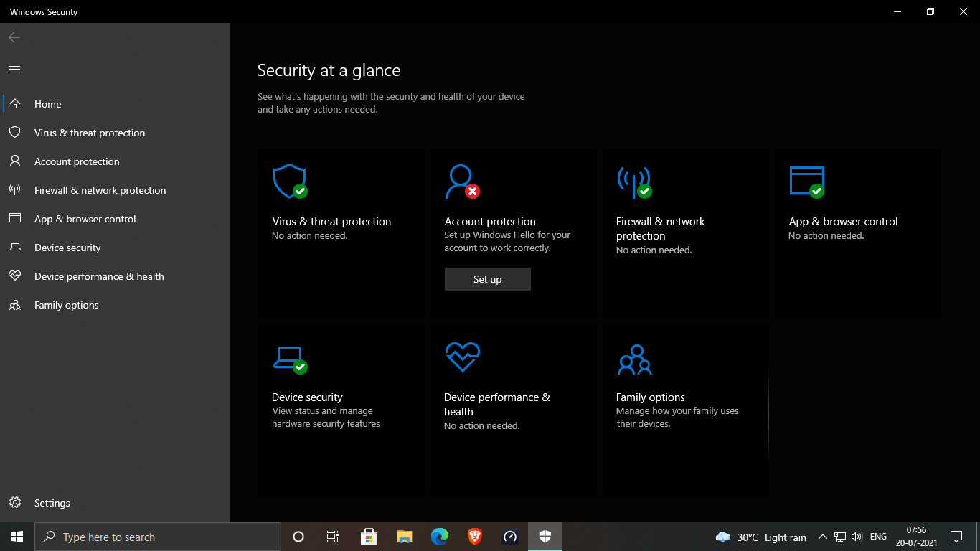980x551 pixels.
Task: Click the 'Security at a glance' heading
Action: (x=329, y=70)
